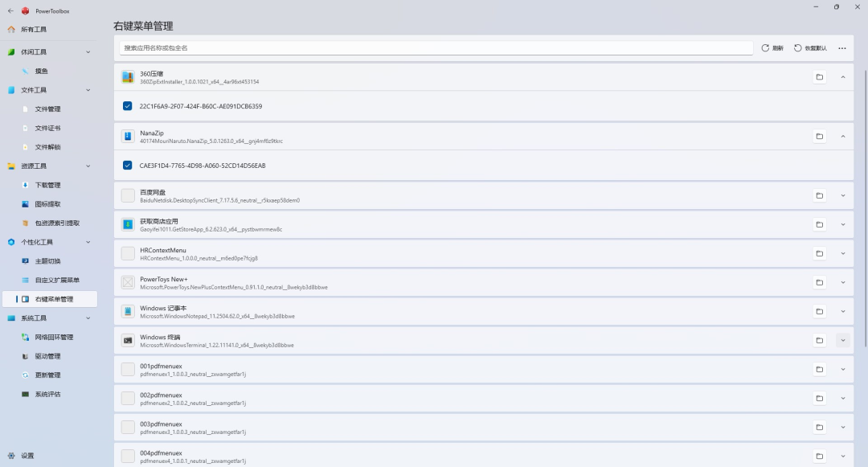Collapse the 360压缩 entry chevron
This screenshot has width=868, height=467.
tap(842, 77)
